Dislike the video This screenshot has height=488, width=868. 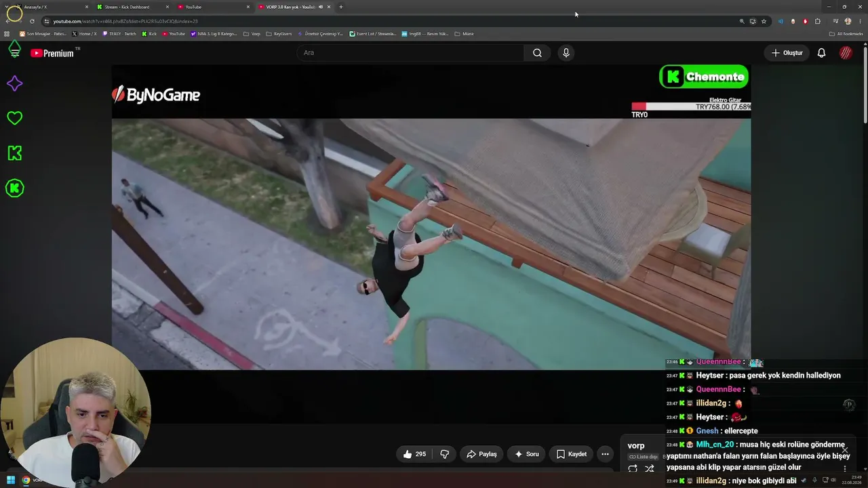(x=445, y=454)
